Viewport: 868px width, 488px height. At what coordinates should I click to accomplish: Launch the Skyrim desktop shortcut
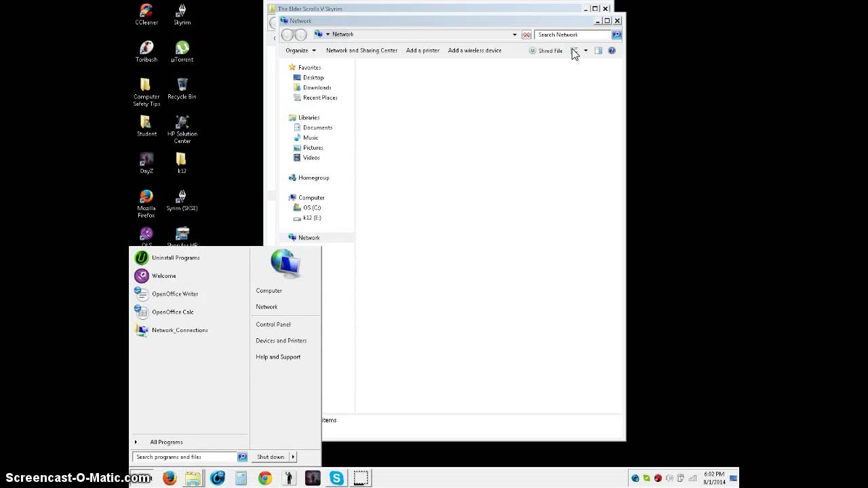pos(182,14)
